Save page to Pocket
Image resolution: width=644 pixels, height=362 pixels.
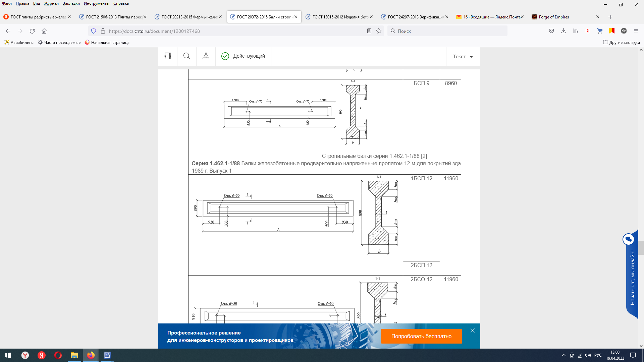551,31
